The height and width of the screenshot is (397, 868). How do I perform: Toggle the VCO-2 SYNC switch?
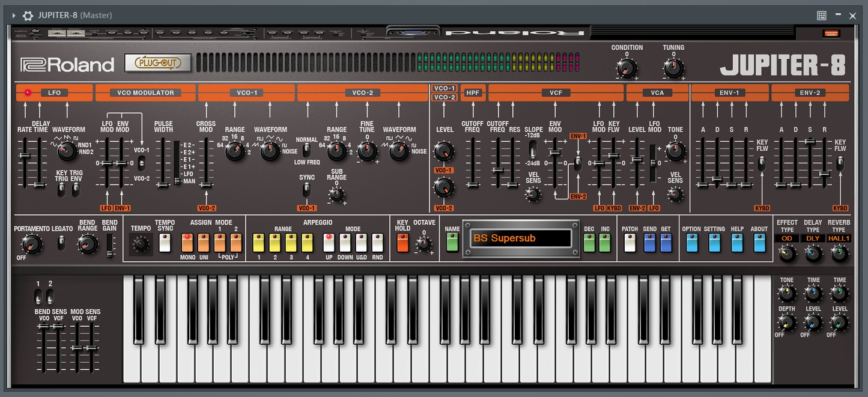pos(307,190)
